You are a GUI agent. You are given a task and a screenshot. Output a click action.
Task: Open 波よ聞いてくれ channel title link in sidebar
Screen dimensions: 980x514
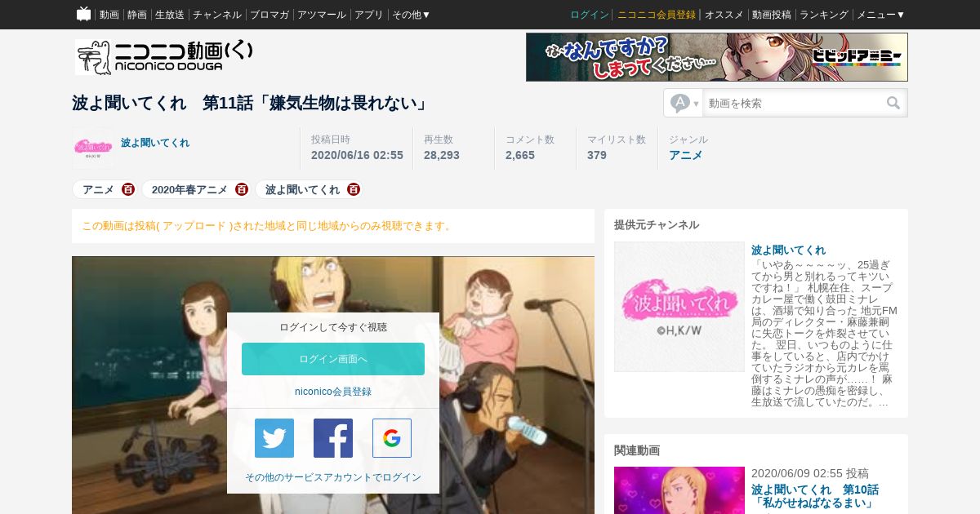coord(788,250)
